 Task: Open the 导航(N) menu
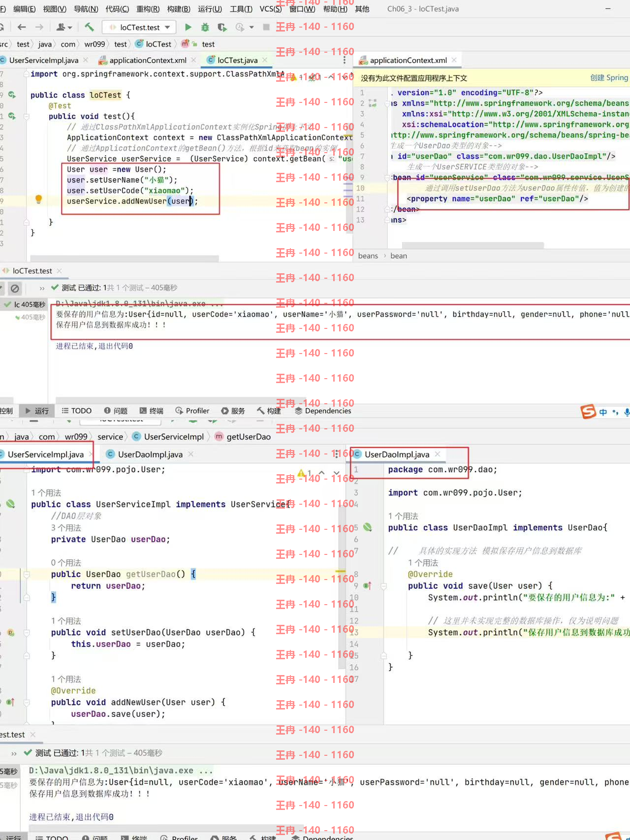click(86, 9)
